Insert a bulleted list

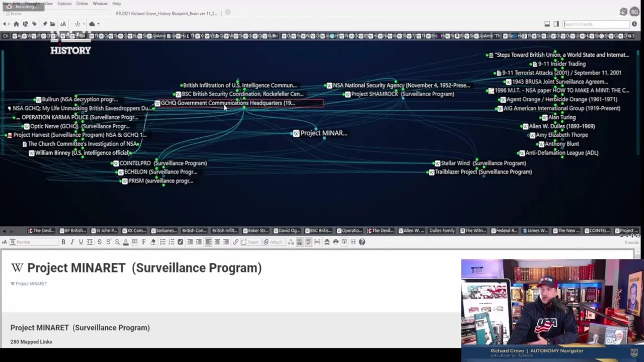pyautogui.click(x=163, y=242)
